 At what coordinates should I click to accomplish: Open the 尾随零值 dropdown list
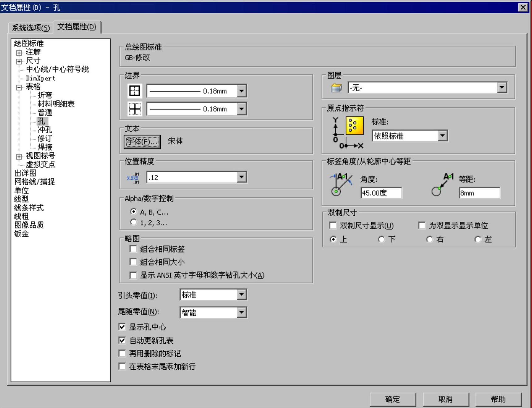242,312
